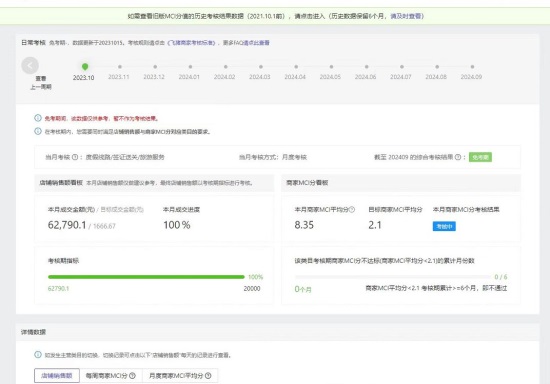Switch to the 每周商家MCI分 tab
The width and height of the screenshot is (550, 384).
tap(111, 376)
